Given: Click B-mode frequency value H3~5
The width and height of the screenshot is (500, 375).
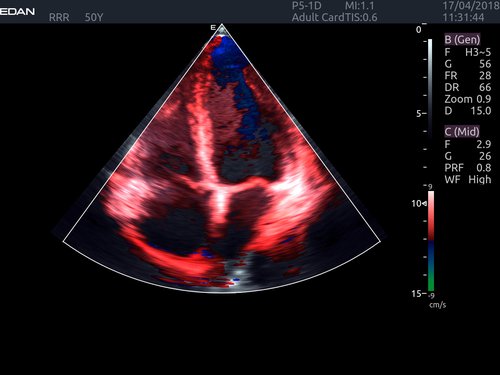Looking at the screenshot, I should tap(478, 52).
